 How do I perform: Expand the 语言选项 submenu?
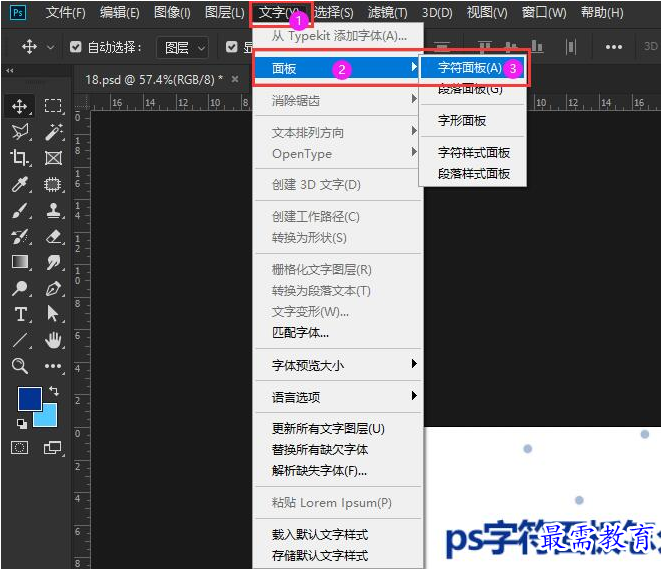point(338,397)
